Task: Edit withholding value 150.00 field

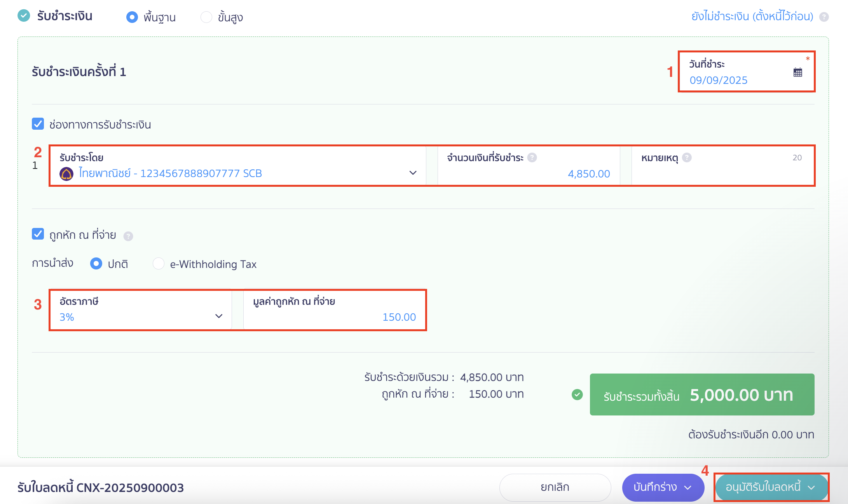Action: 334,310
